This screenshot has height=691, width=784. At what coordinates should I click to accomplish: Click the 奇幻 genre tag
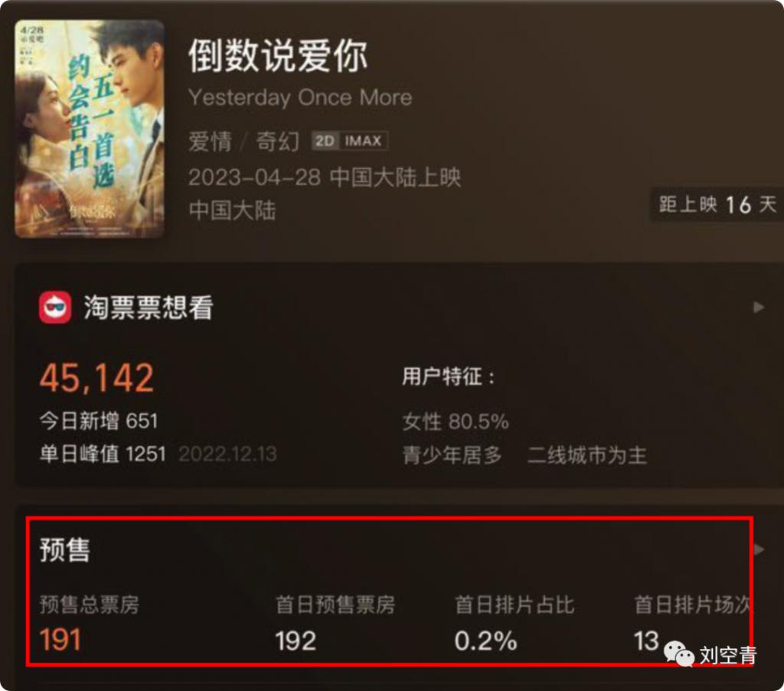click(x=278, y=141)
